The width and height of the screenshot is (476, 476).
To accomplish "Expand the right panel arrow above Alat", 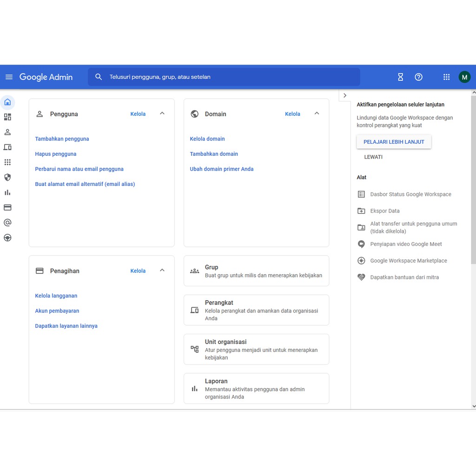I will (344, 95).
